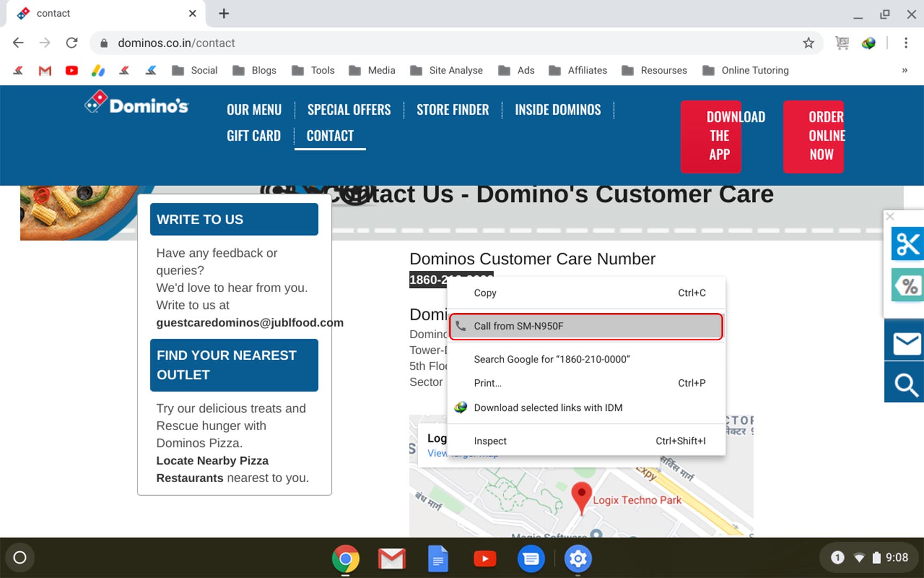This screenshot has width=924, height=578.
Task: Open Settings gear from the shelf
Action: click(578, 559)
